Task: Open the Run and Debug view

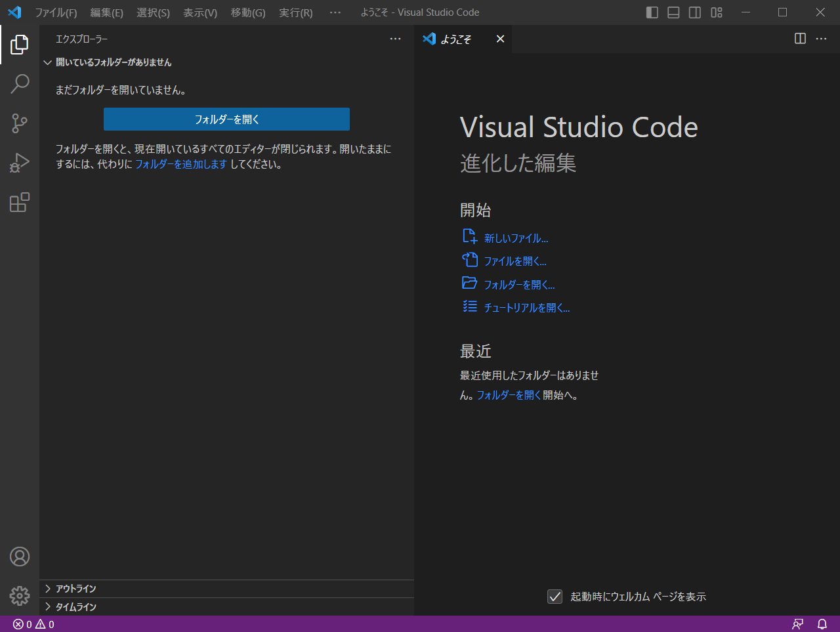Action: pos(20,163)
